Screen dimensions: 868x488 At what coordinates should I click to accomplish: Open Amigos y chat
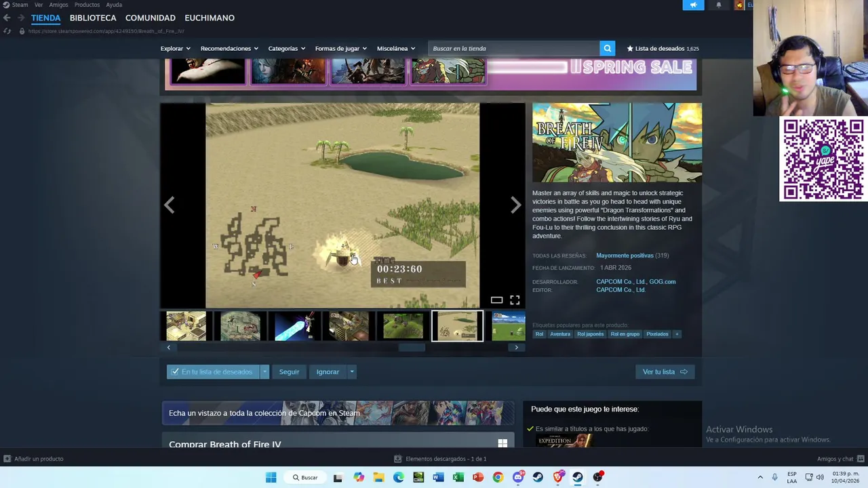840,459
